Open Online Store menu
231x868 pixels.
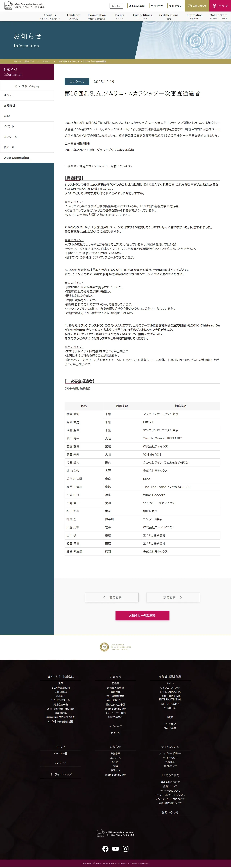219,17
